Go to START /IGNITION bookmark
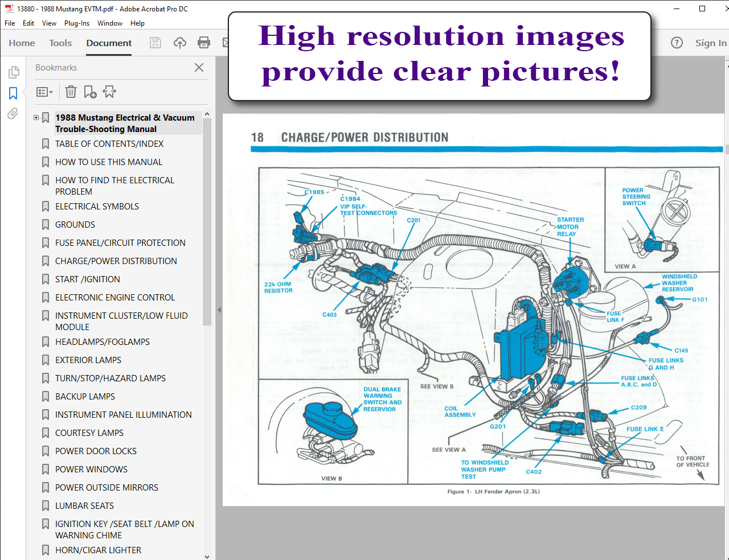The width and height of the screenshot is (729, 560). coord(88,279)
